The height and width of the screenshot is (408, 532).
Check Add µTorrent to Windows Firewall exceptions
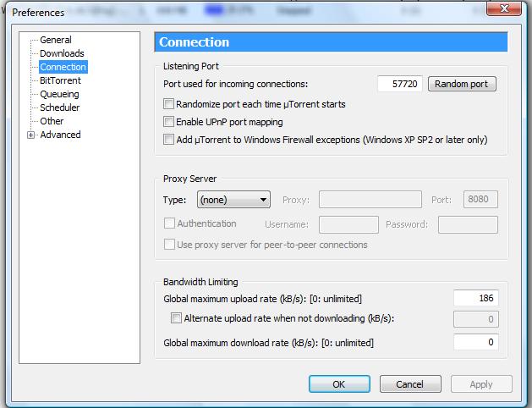(168, 139)
